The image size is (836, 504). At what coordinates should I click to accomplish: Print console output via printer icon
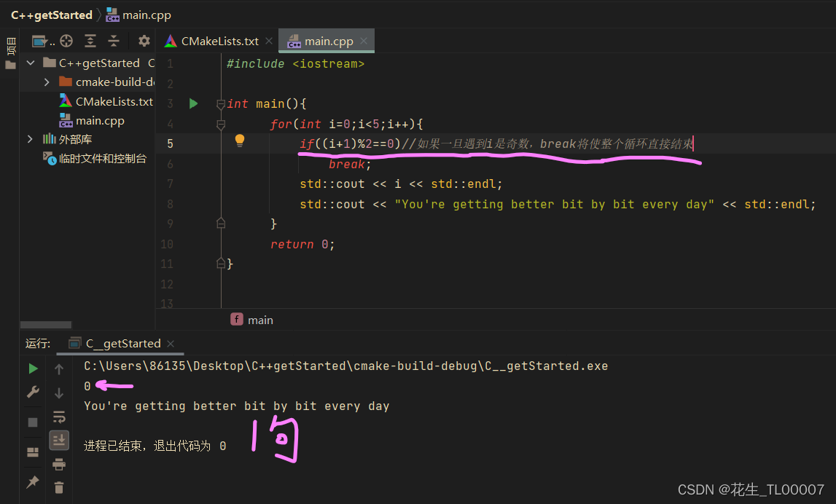pos(59,463)
